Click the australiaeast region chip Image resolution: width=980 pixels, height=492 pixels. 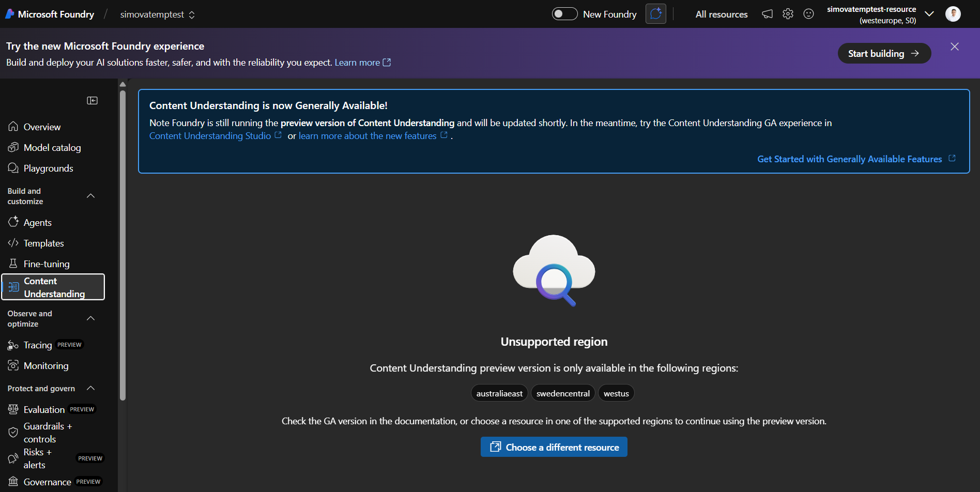point(499,393)
